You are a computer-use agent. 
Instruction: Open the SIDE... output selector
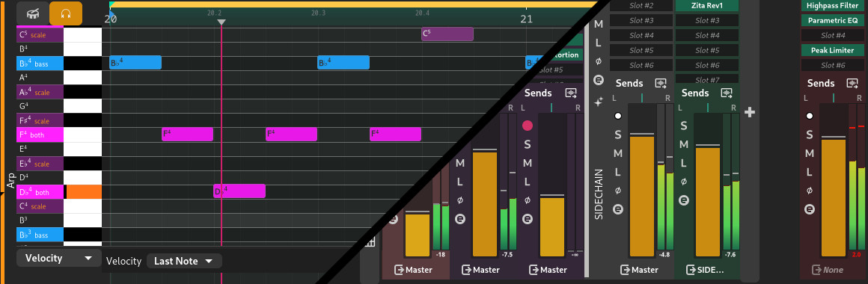coord(705,271)
